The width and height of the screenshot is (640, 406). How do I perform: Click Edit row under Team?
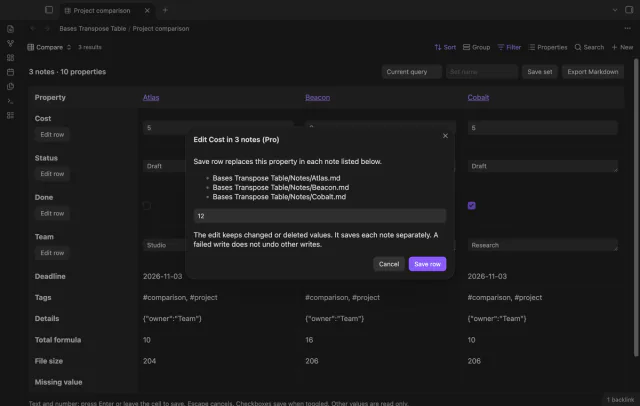[x=52, y=253]
